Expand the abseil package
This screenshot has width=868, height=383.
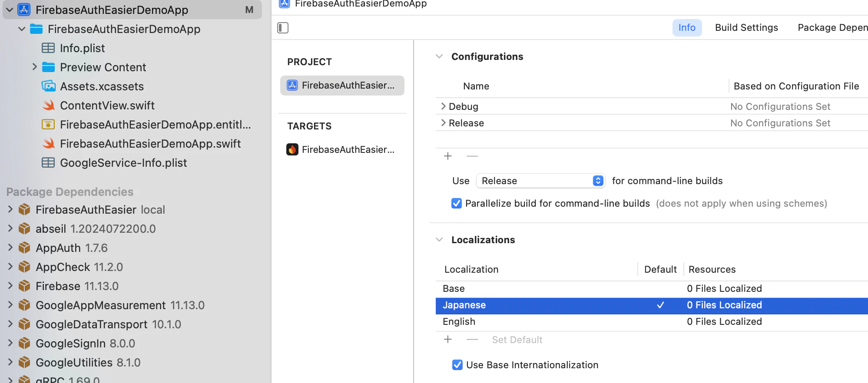pyautogui.click(x=10, y=228)
